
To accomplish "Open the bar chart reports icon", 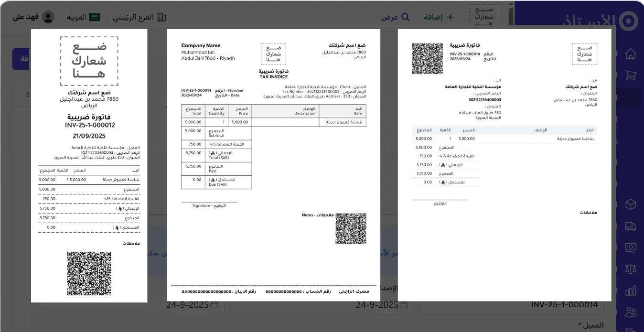I will point(631,290).
